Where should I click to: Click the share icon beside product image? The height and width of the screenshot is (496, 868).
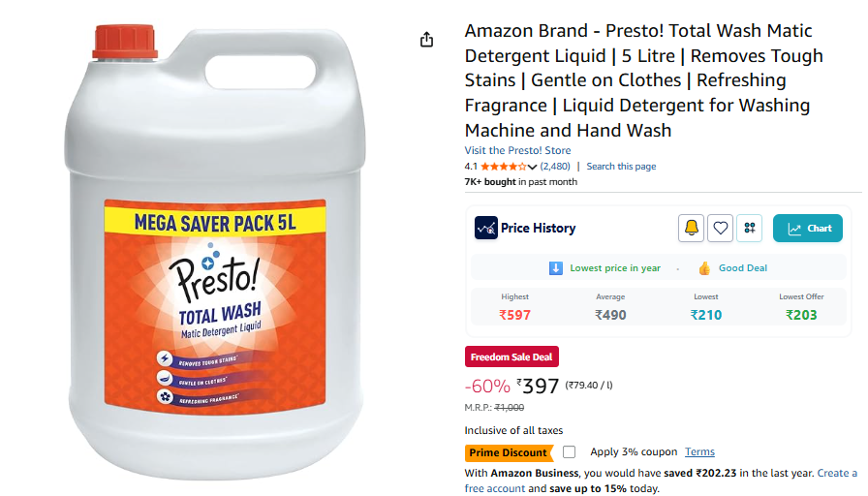[426, 40]
